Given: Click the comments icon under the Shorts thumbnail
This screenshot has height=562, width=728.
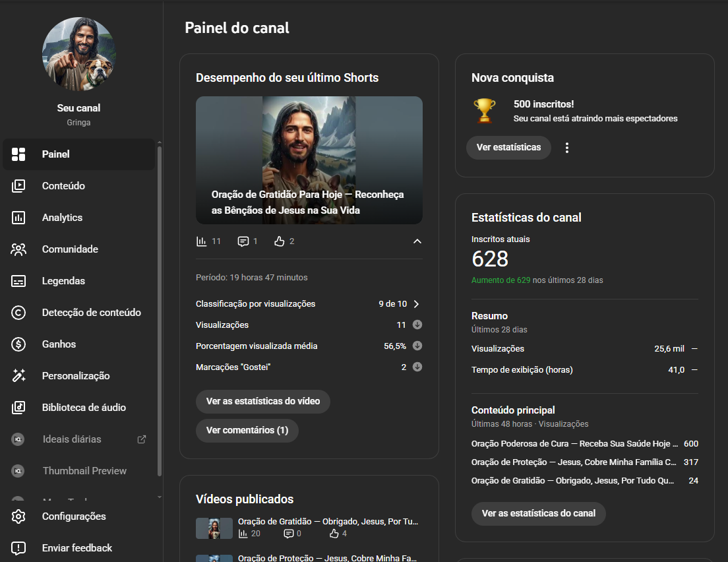Looking at the screenshot, I should pos(243,241).
